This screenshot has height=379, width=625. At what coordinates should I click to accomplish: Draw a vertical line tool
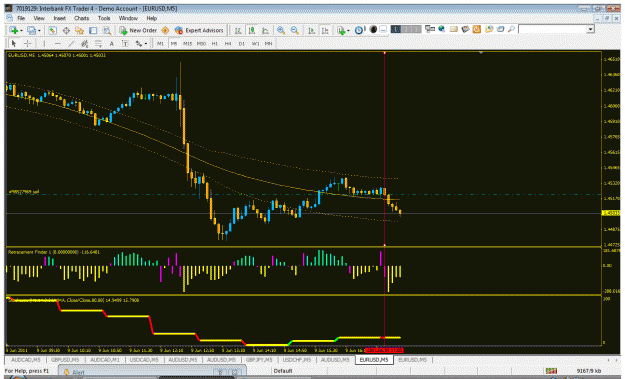(44, 43)
